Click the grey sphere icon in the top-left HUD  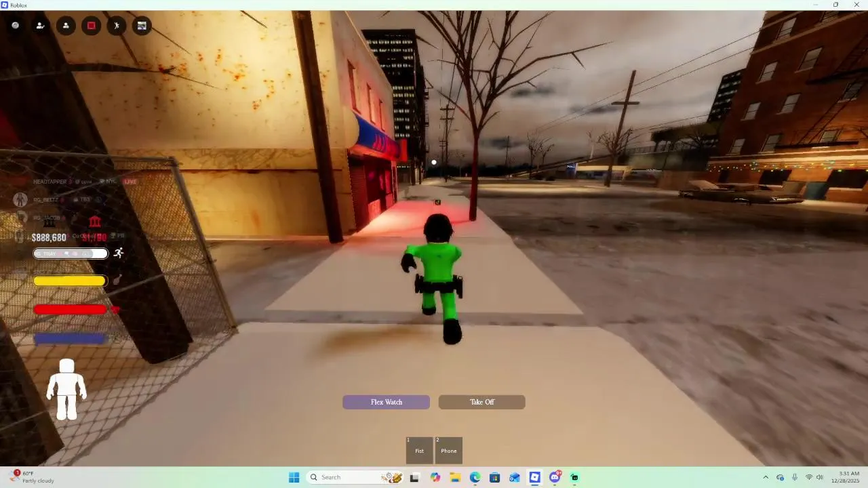tap(15, 26)
